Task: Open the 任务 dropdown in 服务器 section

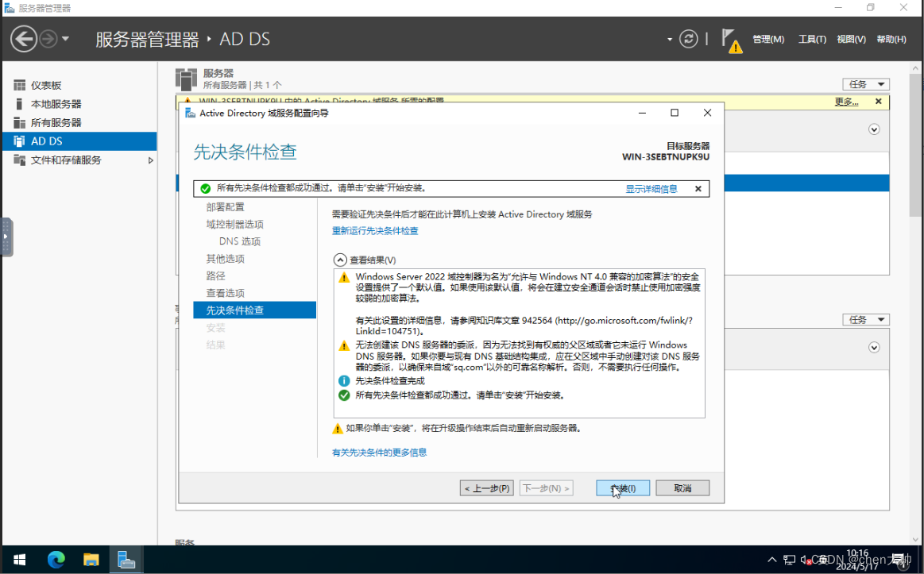Action: [866, 84]
